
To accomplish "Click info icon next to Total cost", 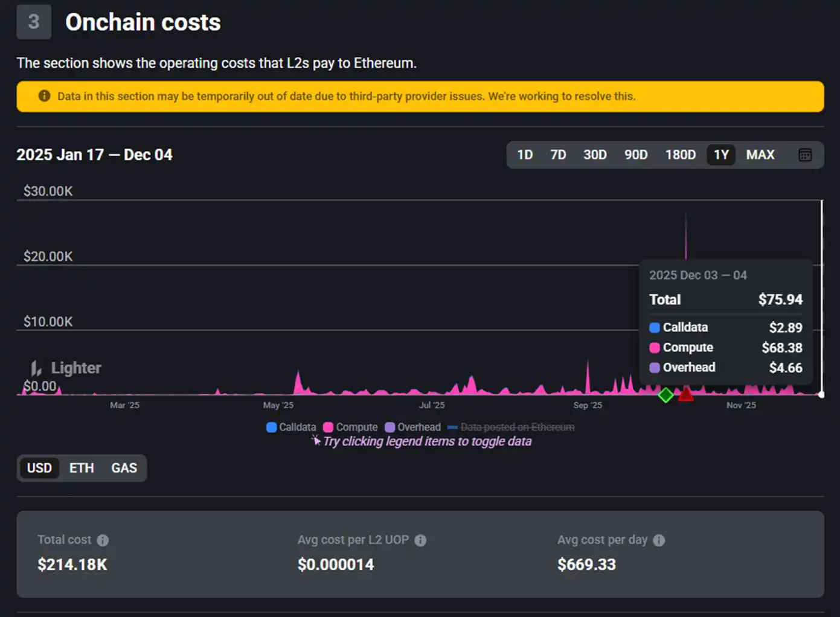I will click(103, 540).
